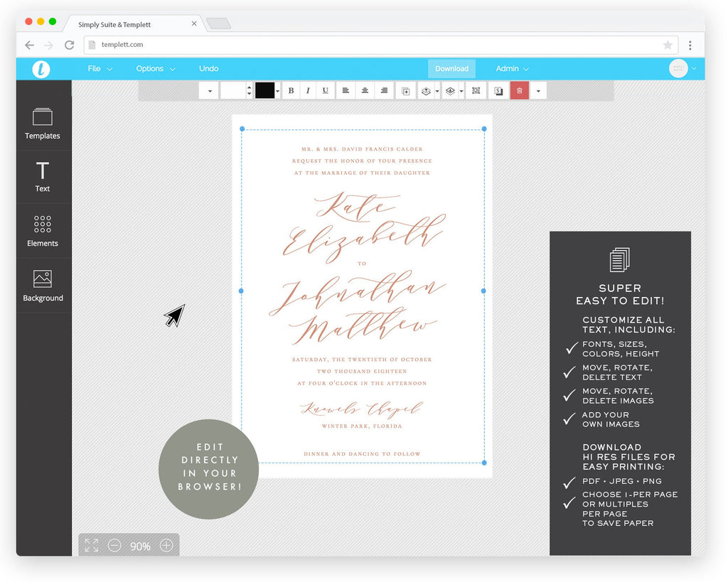Expand the color swatch dropdown arrow
Viewport: 728px width, 582px height.
click(278, 91)
